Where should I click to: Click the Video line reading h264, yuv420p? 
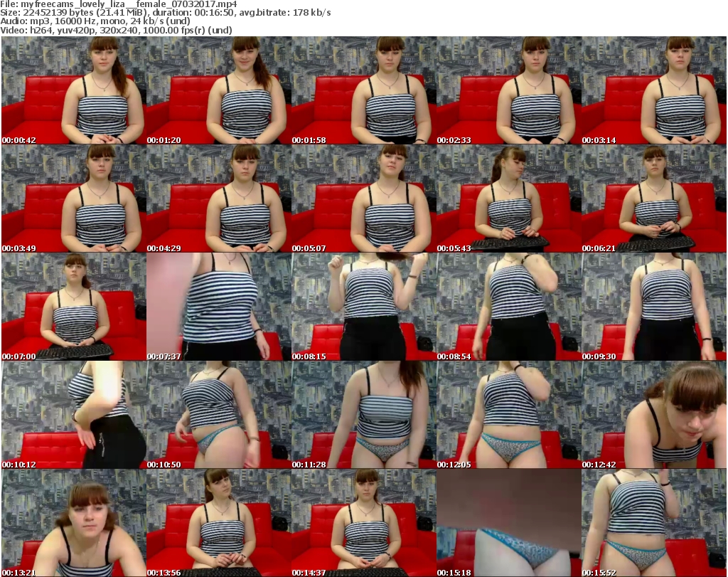tap(116, 30)
